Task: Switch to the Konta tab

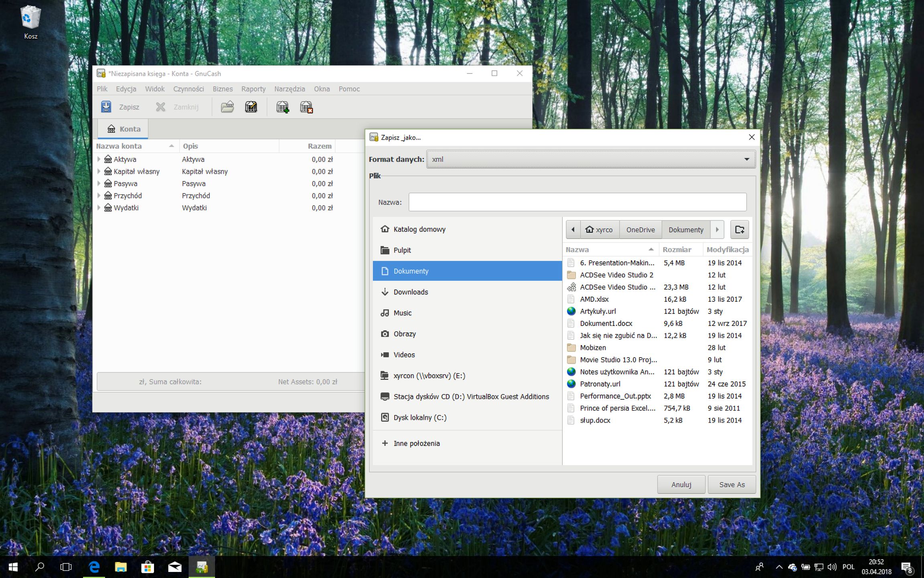Action: pyautogui.click(x=124, y=129)
